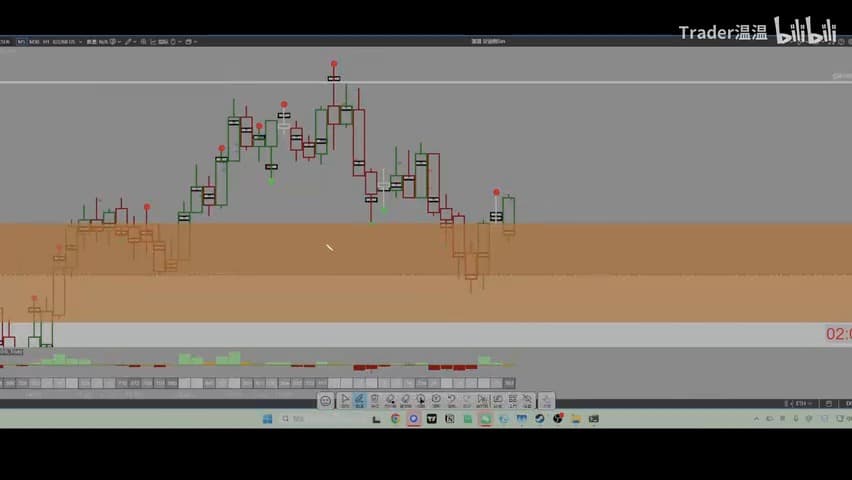The height and width of the screenshot is (480, 852).
Task: Click the undo arrow icon
Action: (452, 401)
